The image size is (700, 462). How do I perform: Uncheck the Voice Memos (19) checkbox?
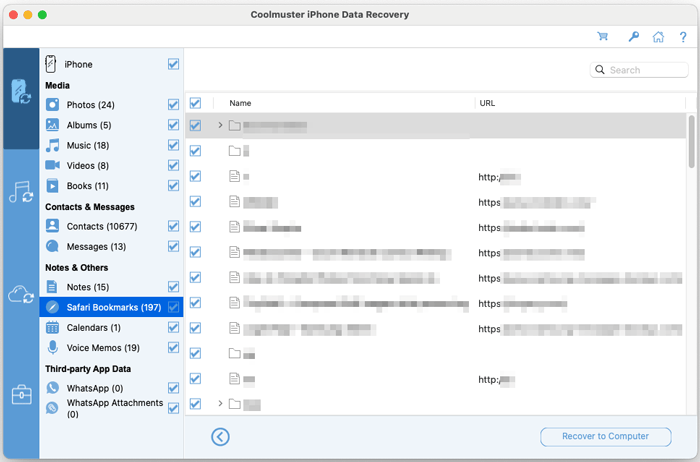tap(173, 347)
